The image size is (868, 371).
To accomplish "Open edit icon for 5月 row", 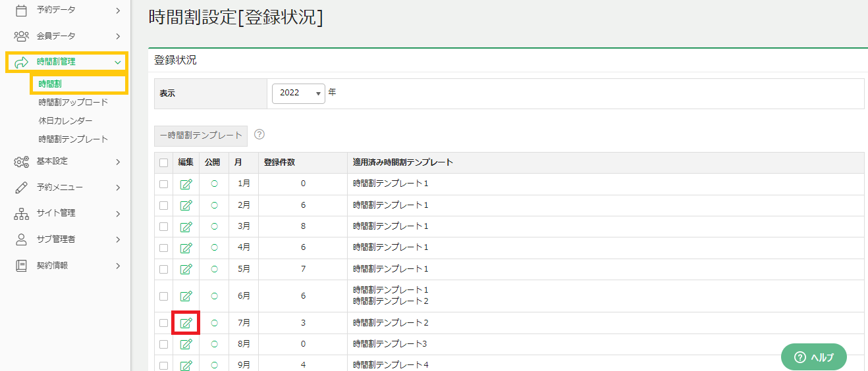I will coord(186,269).
